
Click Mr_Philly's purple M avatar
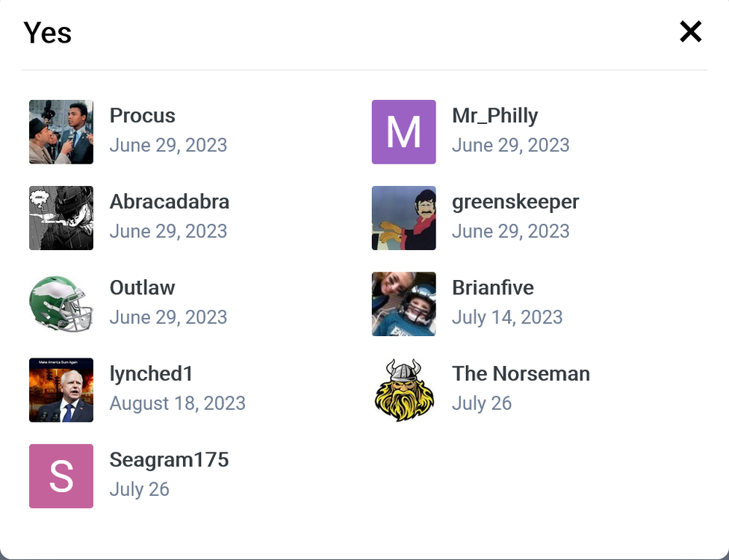(x=404, y=132)
